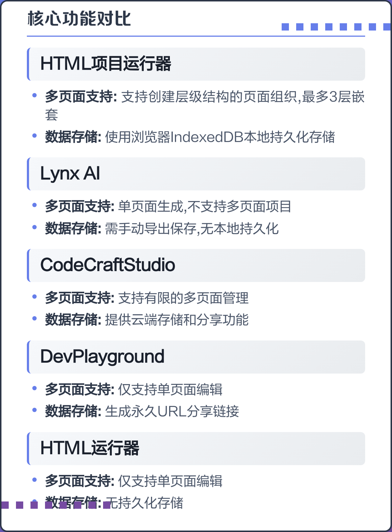Click 仅支持单页面编辑 under DevPlayground
The image size is (392, 532).
[x=170, y=390]
